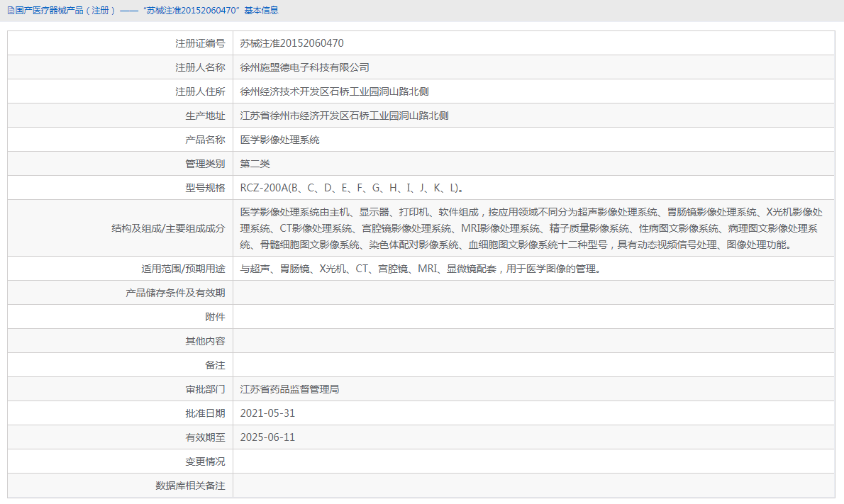Click the 注册人名称 label
844x504 pixels.
coord(200,67)
